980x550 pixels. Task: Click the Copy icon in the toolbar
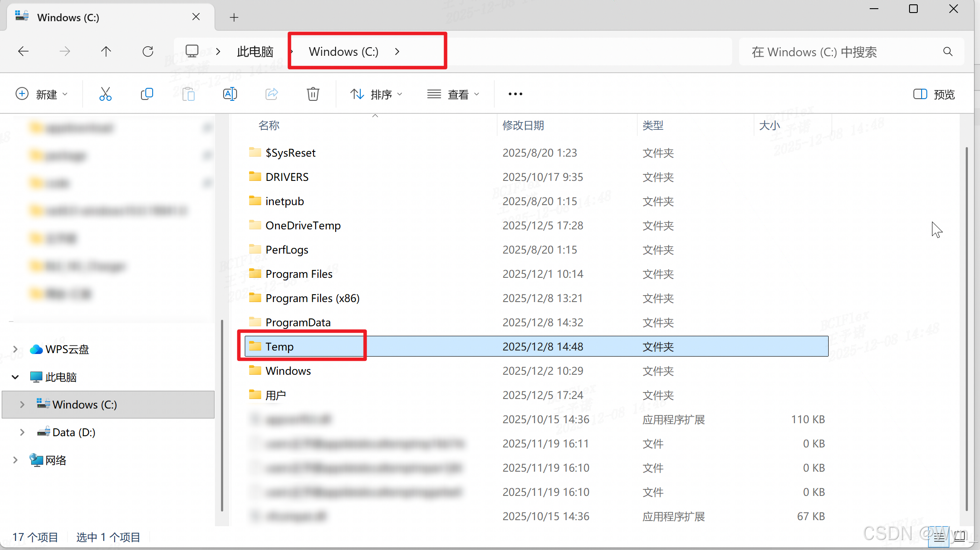click(x=147, y=94)
